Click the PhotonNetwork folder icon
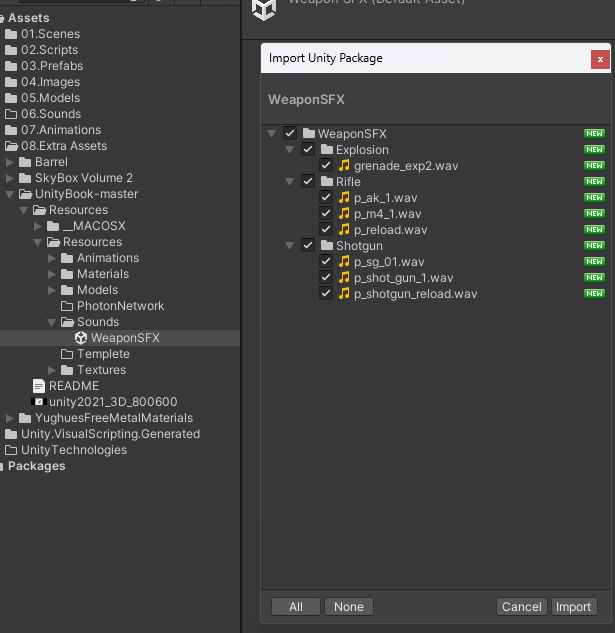The width and height of the screenshot is (615, 633). (67, 306)
